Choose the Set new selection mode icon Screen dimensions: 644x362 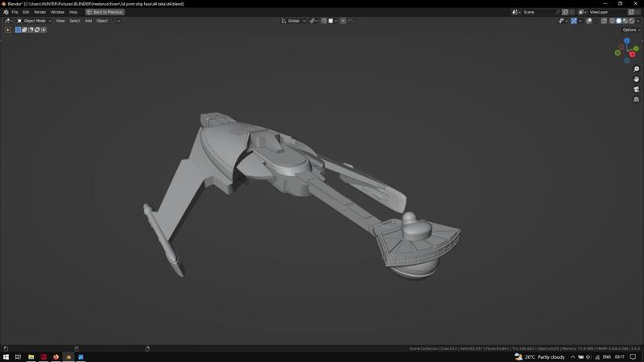18,30
